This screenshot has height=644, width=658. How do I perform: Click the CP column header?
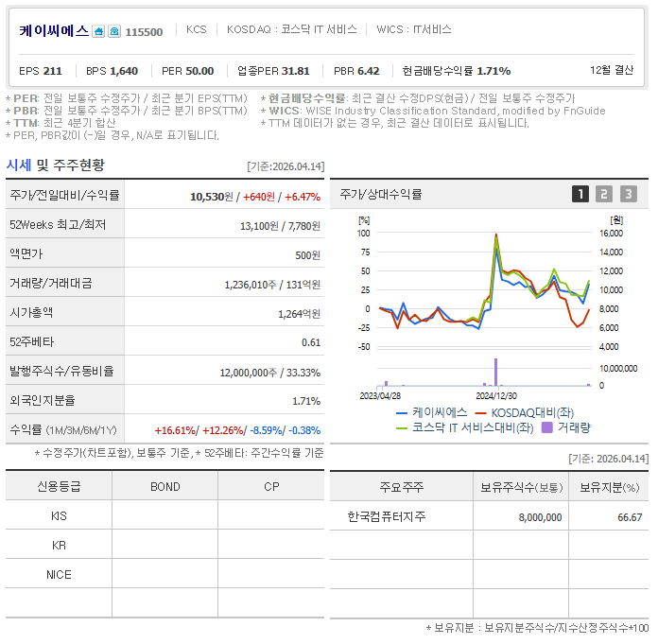point(271,487)
